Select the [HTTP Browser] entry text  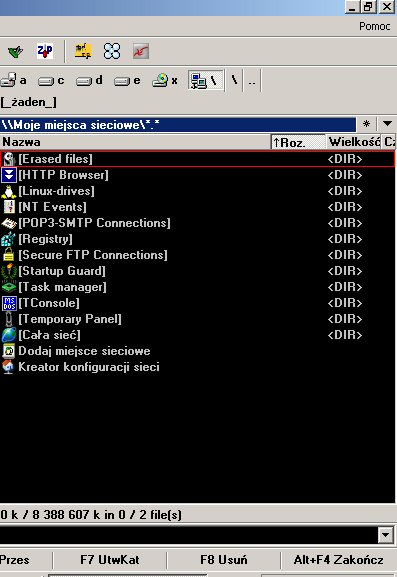[x=64, y=175]
